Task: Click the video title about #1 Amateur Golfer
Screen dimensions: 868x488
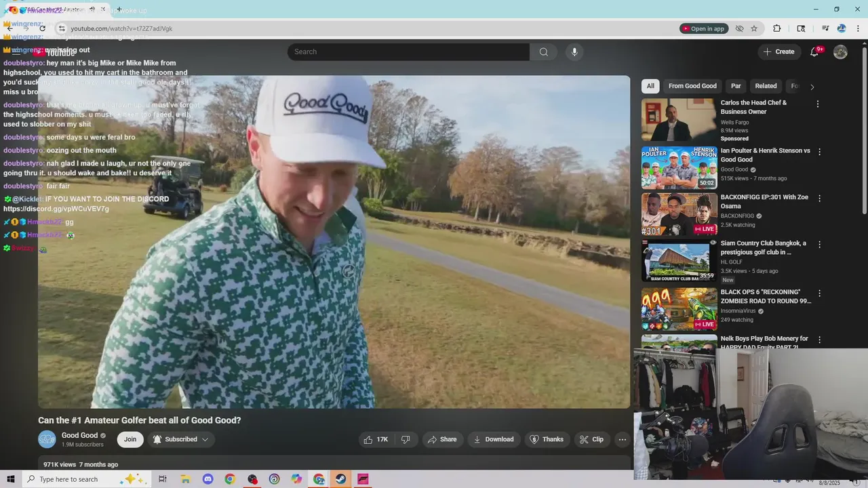Action: [140, 420]
